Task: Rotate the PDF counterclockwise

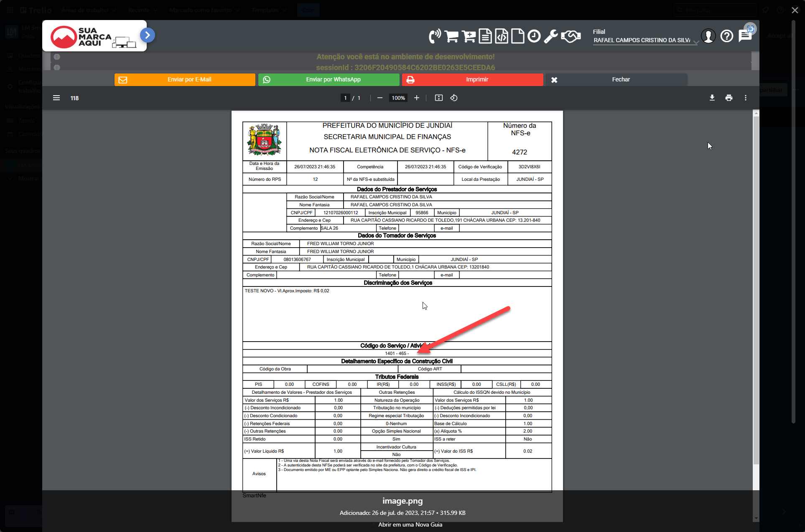Action: click(x=454, y=98)
